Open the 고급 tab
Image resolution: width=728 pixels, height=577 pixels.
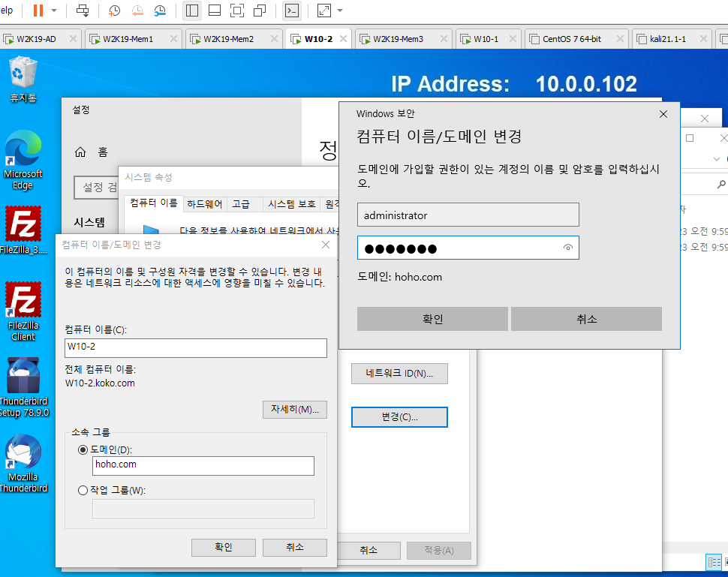[241, 204]
